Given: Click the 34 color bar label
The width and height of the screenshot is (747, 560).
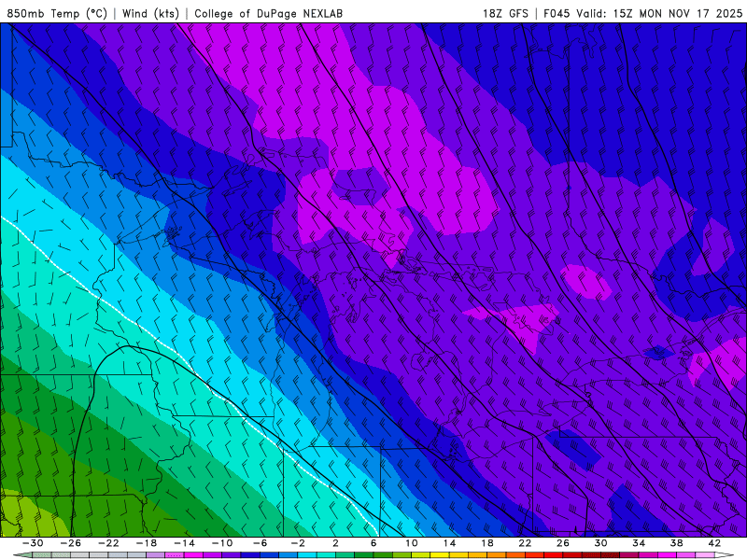Looking at the screenshot, I should pyautogui.click(x=639, y=543).
